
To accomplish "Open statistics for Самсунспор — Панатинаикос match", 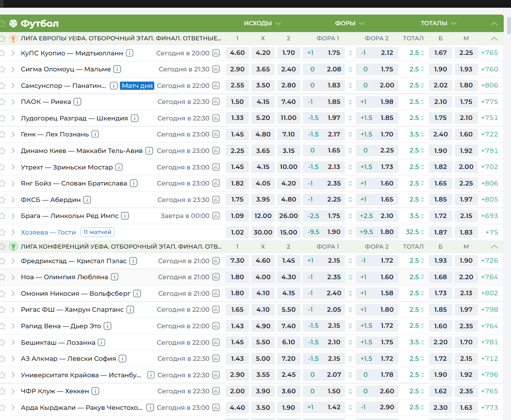I will coord(216,85).
